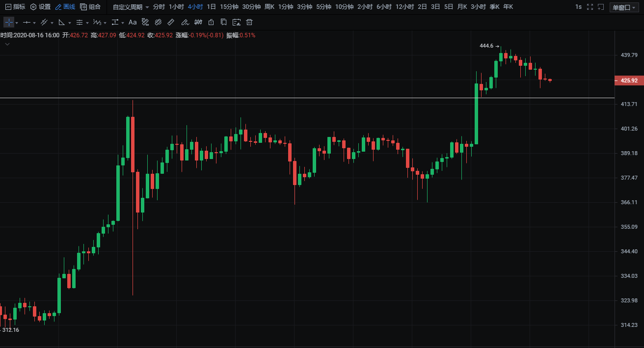
Task: Enter fullscreen chart mode
Action: [590, 7]
